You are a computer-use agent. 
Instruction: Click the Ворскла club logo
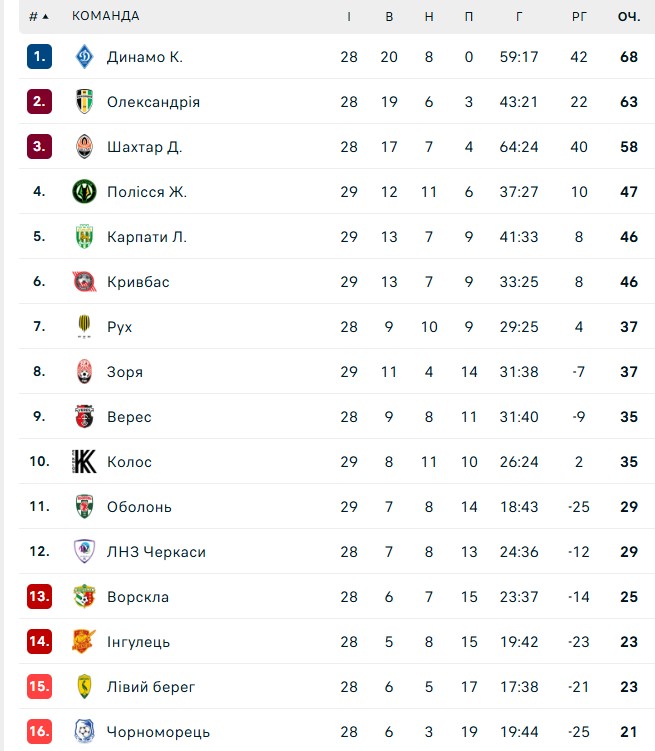(85, 597)
